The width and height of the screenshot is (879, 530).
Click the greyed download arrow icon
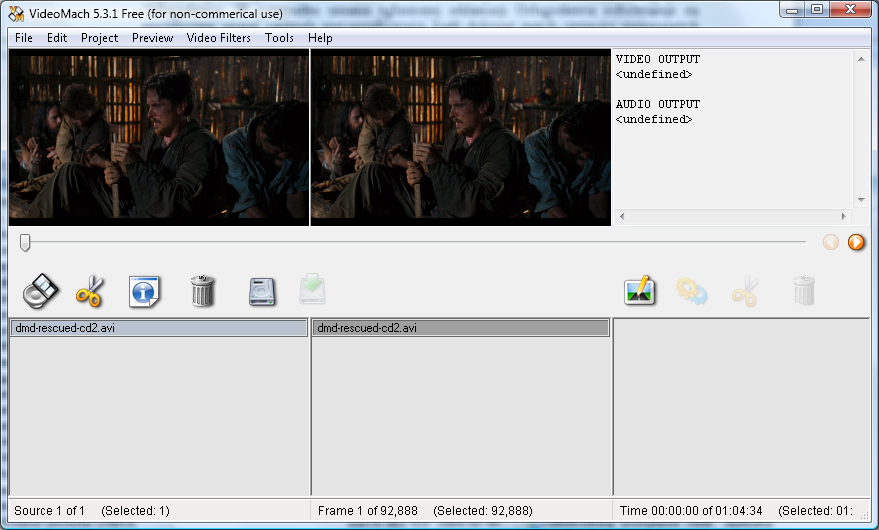(x=312, y=289)
